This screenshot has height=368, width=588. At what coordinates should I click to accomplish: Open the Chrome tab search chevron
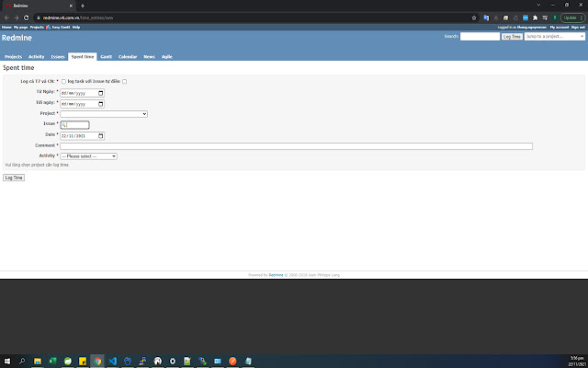539,6
